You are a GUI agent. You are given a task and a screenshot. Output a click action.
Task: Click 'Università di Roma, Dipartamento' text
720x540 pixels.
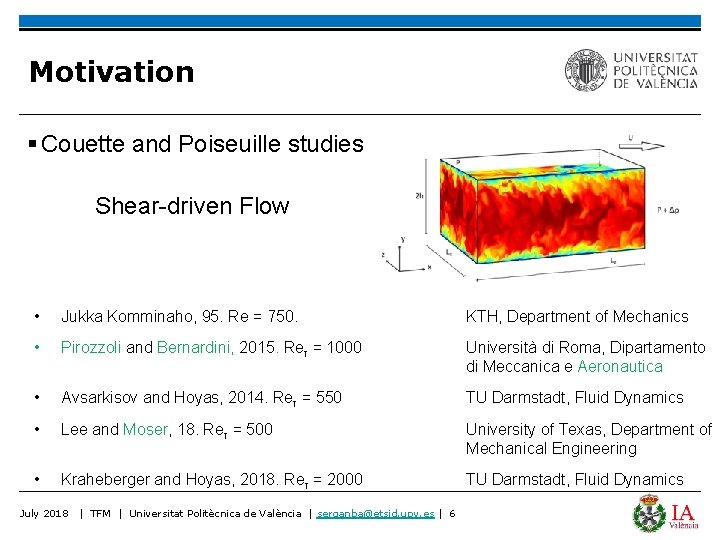click(585, 347)
